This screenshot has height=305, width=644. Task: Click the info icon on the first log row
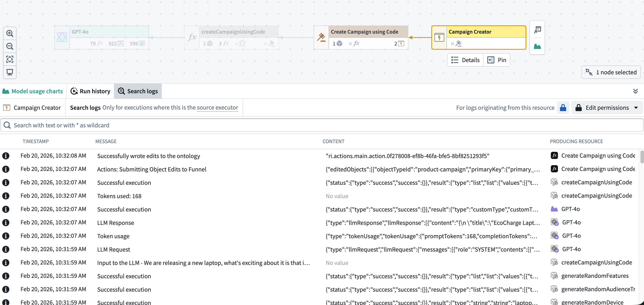(6, 156)
